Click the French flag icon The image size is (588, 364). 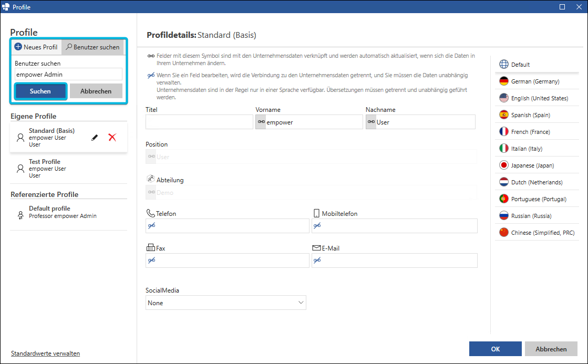coord(504,132)
